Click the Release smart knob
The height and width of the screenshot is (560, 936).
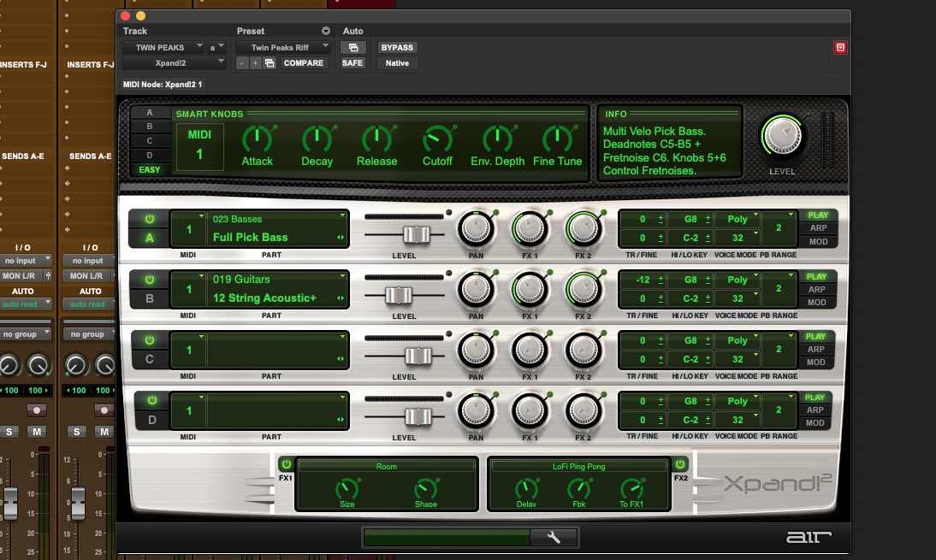(376, 139)
